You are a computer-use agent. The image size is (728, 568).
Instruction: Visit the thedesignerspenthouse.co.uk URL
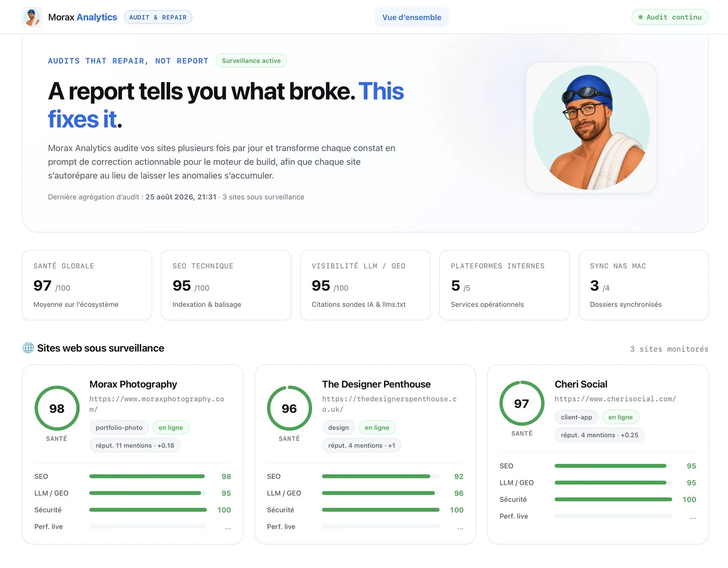coord(389,404)
